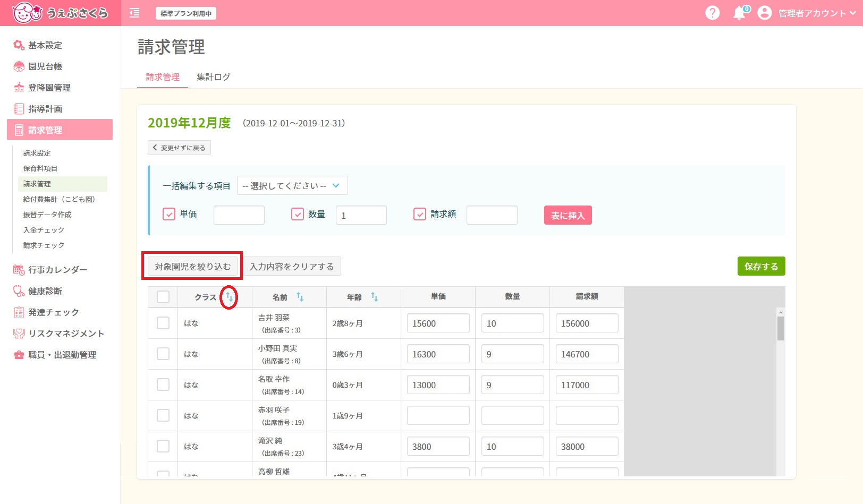Open 職員・出退勤管理 briefcase icon
863x504 pixels.
pos(19,355)
